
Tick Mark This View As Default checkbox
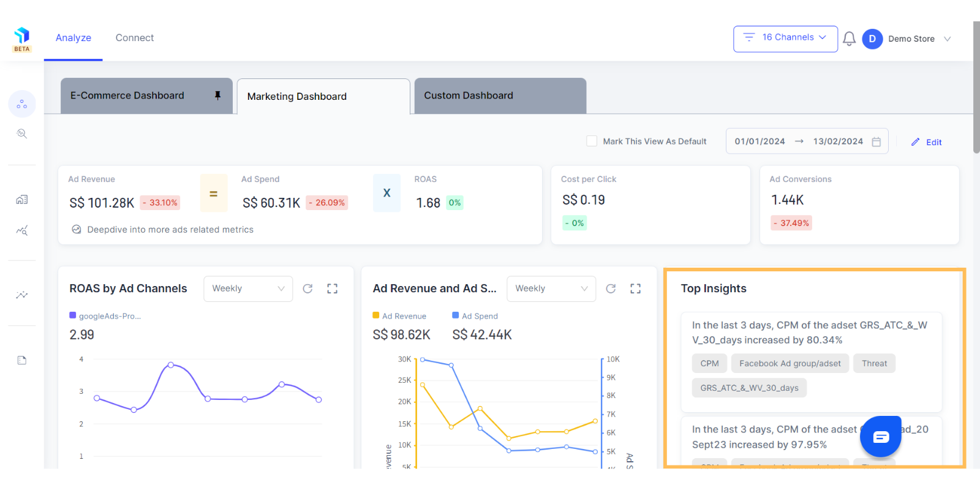(592, 141)
